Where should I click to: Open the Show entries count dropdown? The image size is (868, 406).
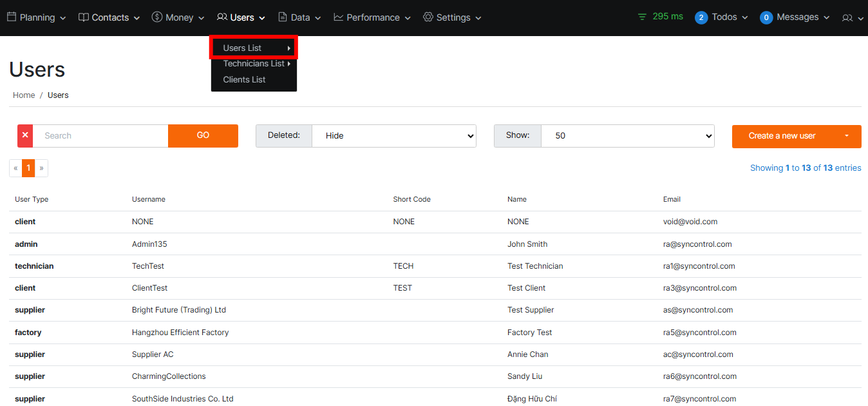[x=627, y=136]
